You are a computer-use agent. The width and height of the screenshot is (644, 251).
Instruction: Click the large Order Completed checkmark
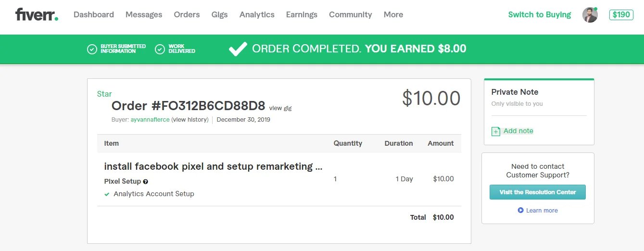click(238, 49)
